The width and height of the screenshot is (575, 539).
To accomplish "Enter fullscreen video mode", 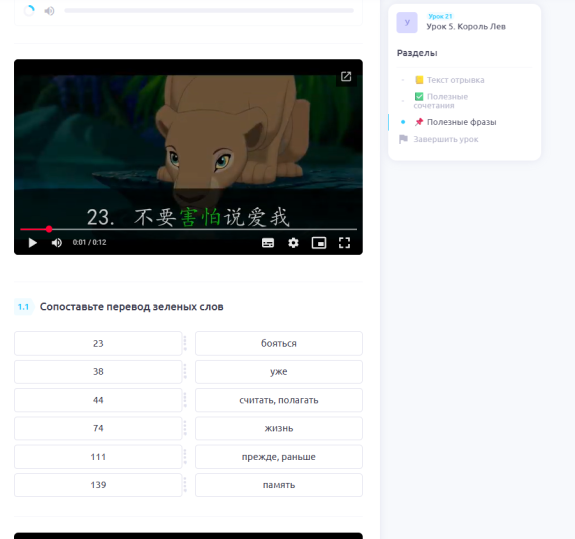I will tap(344, 243).
